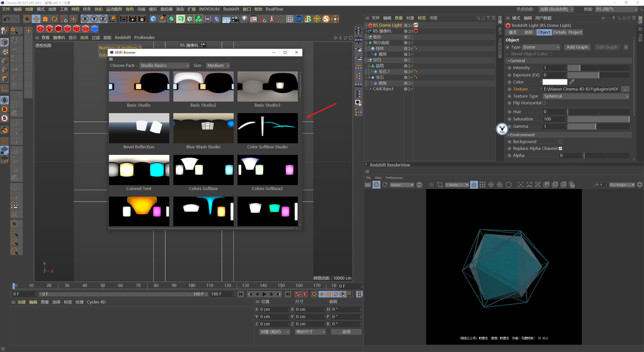Open the Redshift menu in menu bar

click(x=231, y=9)
